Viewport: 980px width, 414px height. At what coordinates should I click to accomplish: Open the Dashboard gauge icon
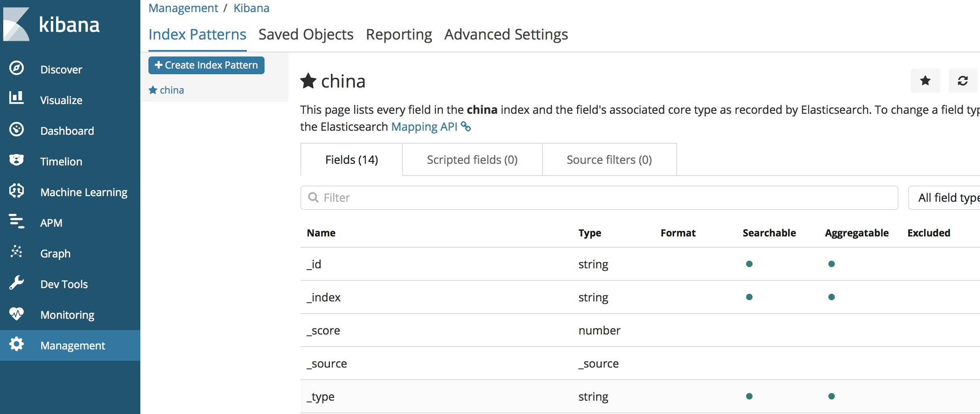pos(17,130)
